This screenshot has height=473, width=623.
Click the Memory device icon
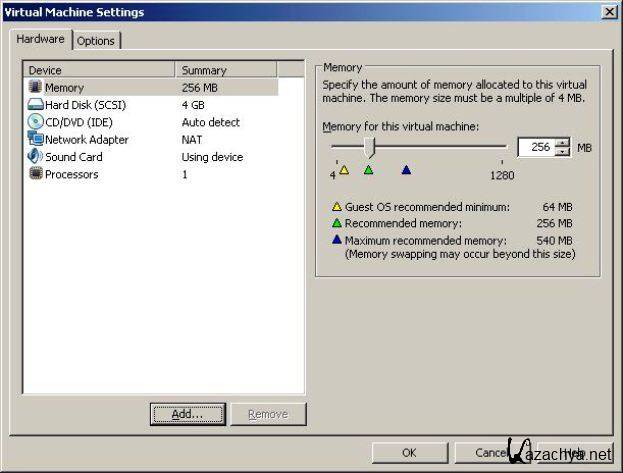coord(35,88)
